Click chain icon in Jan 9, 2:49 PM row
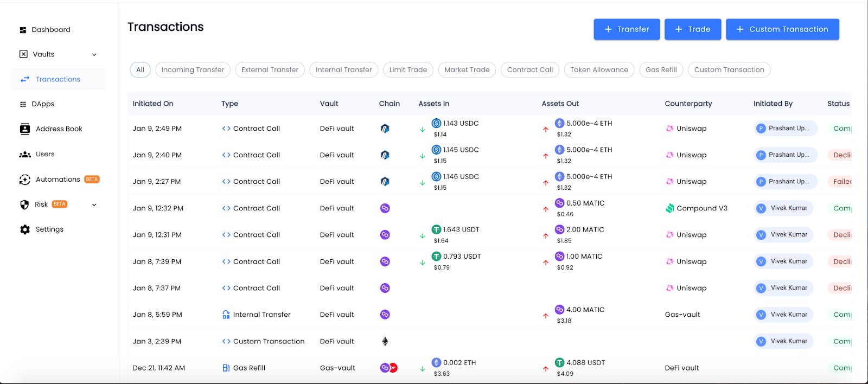The width and height of the screenshot is (868, 384). tap(385, 129)
